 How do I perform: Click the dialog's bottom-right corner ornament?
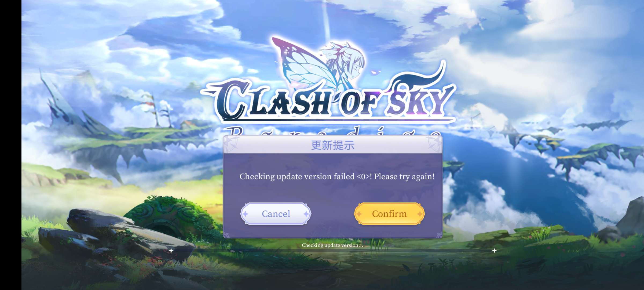[x=439, y=235]
